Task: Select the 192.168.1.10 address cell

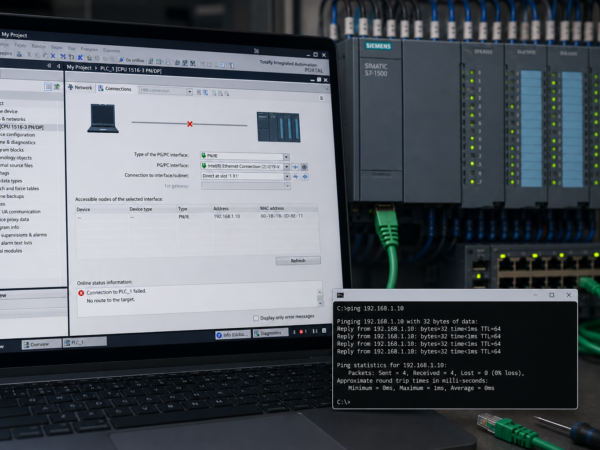Action: (x=227, y=216)
